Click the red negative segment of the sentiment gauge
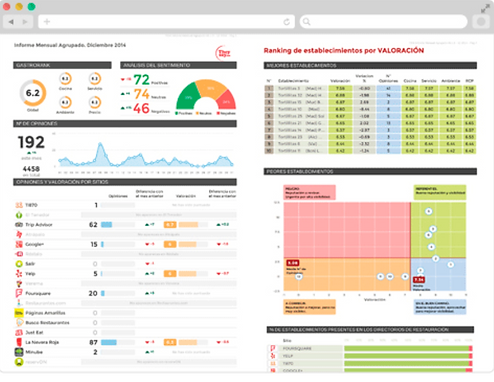Screen dimensions: 494x382 pos(227,100)
